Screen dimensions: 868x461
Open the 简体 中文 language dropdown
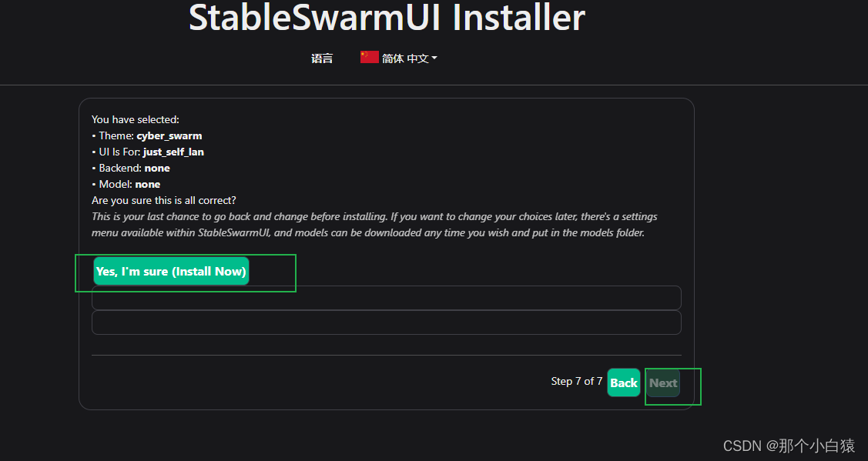405,58
